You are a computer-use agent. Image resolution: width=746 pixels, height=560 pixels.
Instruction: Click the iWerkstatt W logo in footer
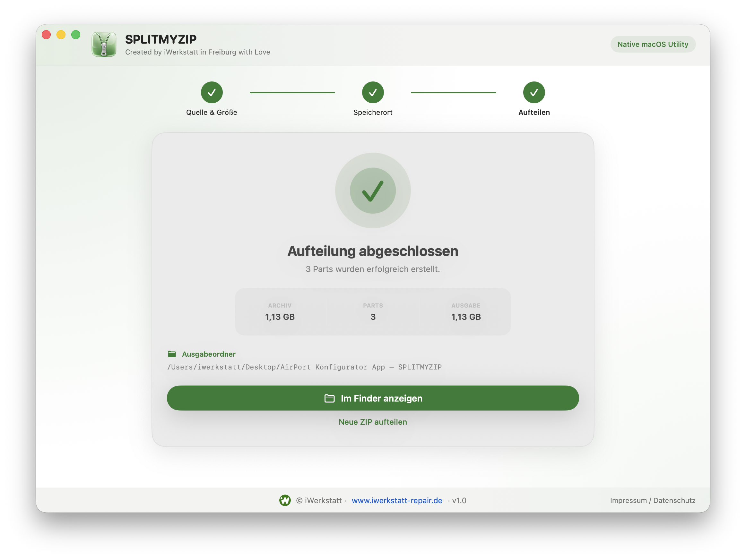click(285, 500)
